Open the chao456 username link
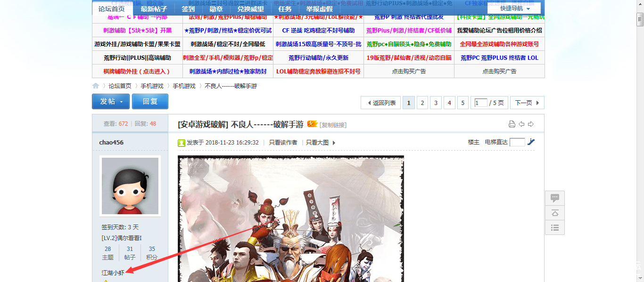 (x=111, y=142)
